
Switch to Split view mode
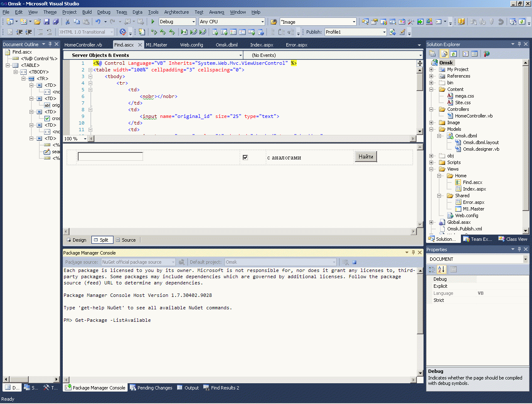(102, 240)
